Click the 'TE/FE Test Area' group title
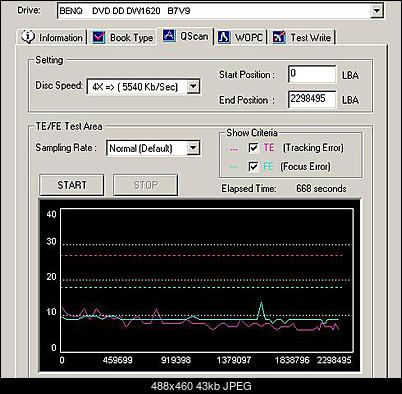402x394 pixels. [x=69, y=126]
